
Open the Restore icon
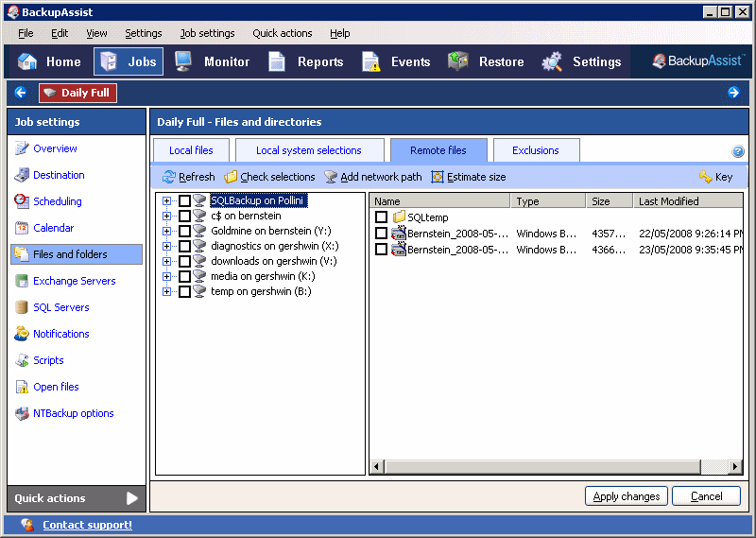point(458,61)
